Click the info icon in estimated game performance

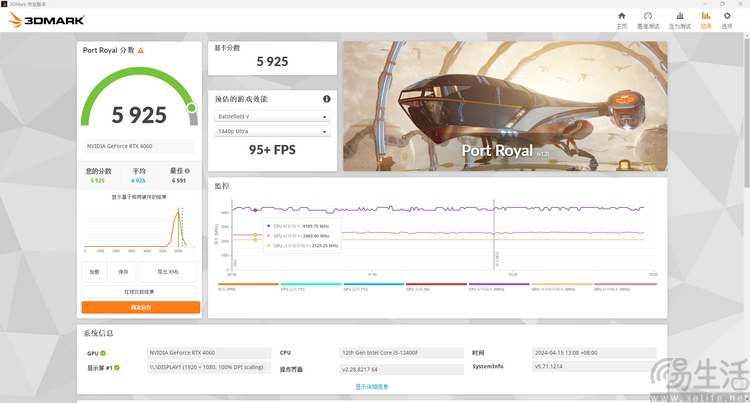[327, 99]
